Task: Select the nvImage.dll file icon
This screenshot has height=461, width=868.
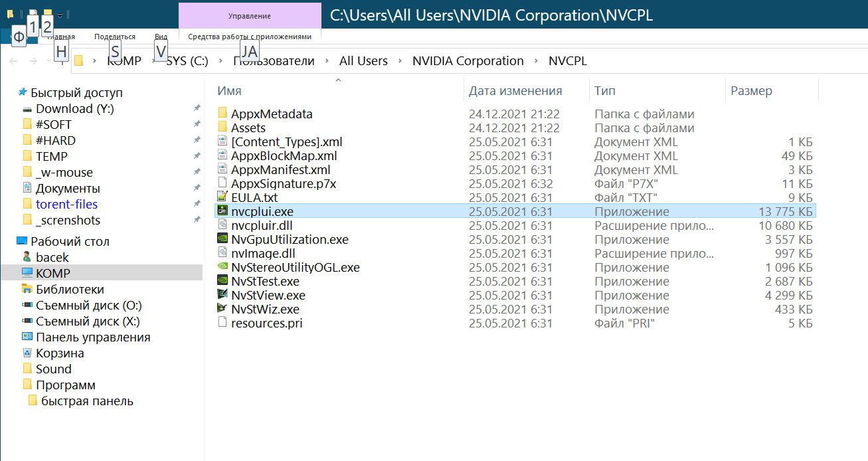Action: [x=223, y=253]
